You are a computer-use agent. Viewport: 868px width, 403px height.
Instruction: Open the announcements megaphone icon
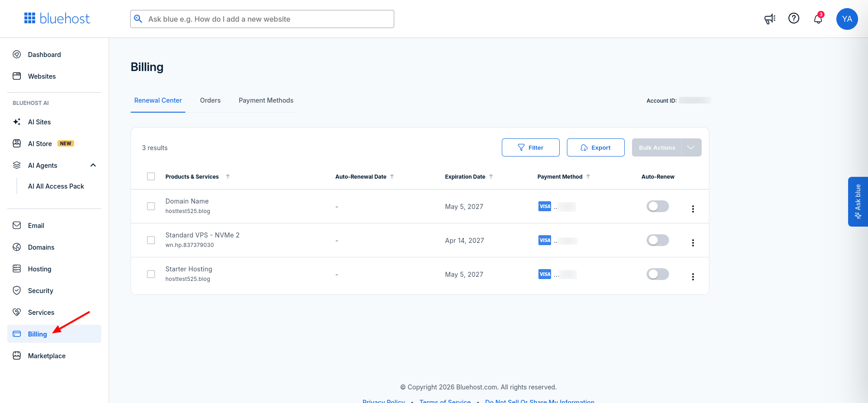(x=770, y=19)
